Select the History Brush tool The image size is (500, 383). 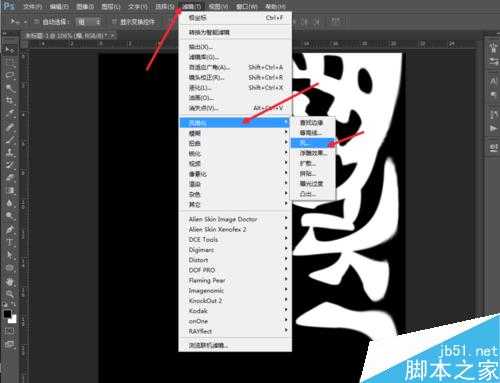coord(10,165)
